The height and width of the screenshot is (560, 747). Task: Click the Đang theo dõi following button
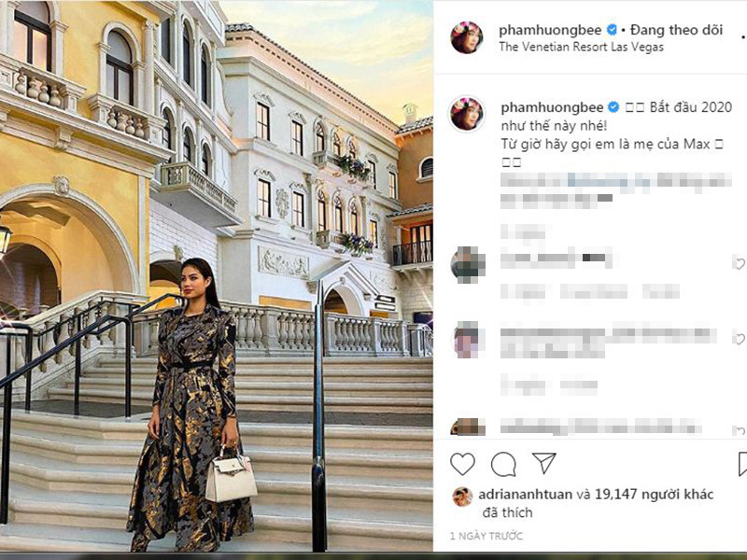676,30
